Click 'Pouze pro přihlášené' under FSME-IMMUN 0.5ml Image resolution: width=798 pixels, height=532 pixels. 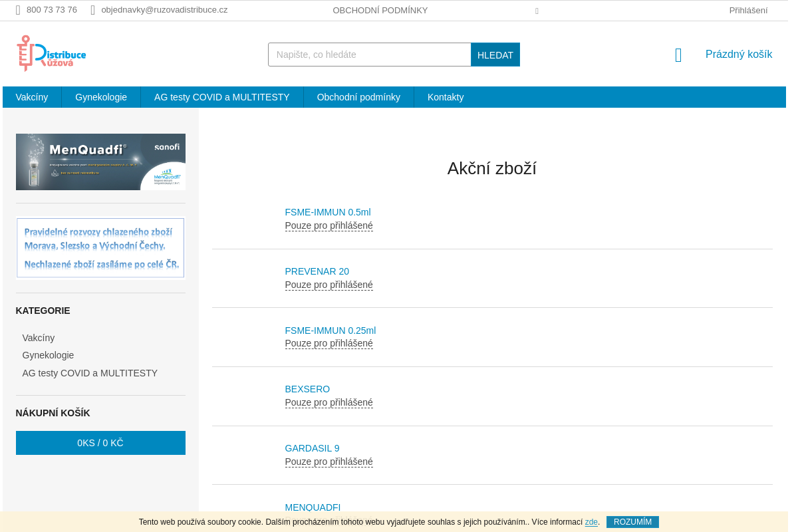click(x=329, y=226)
